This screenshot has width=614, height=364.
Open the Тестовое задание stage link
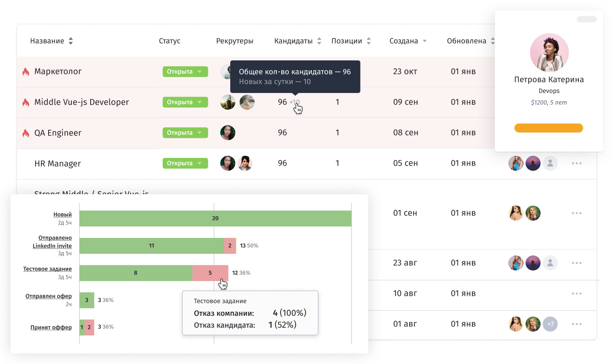point(47,269)
